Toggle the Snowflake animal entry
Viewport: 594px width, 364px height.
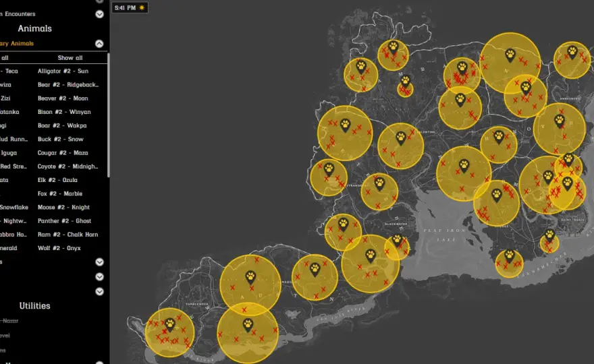[13, 208]
